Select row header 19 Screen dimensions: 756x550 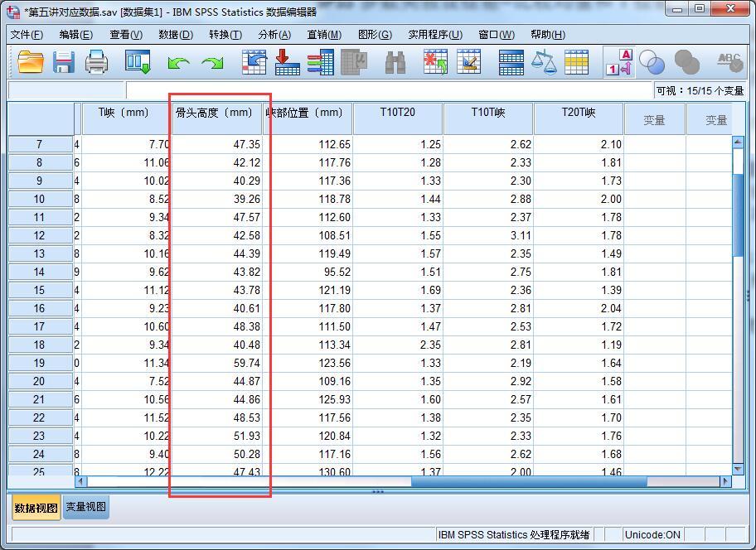[40, 363]
